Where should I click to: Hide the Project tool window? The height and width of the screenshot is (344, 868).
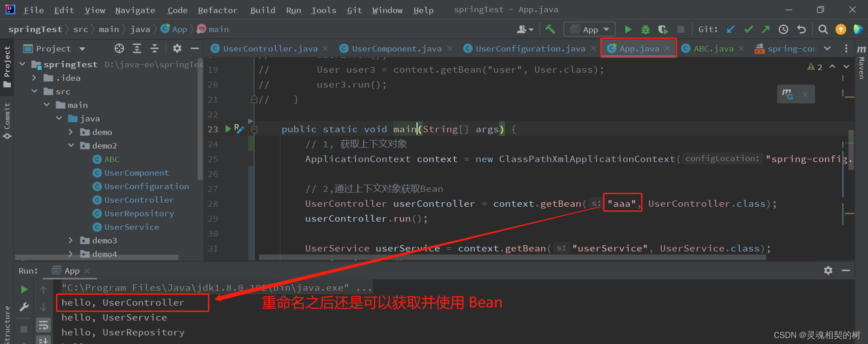195,48
